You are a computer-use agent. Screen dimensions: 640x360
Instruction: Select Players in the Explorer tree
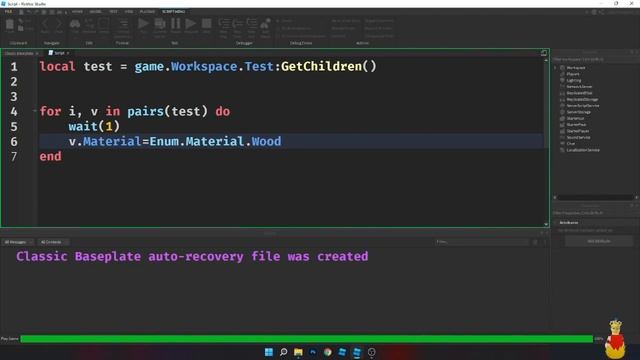click(573, 74)
